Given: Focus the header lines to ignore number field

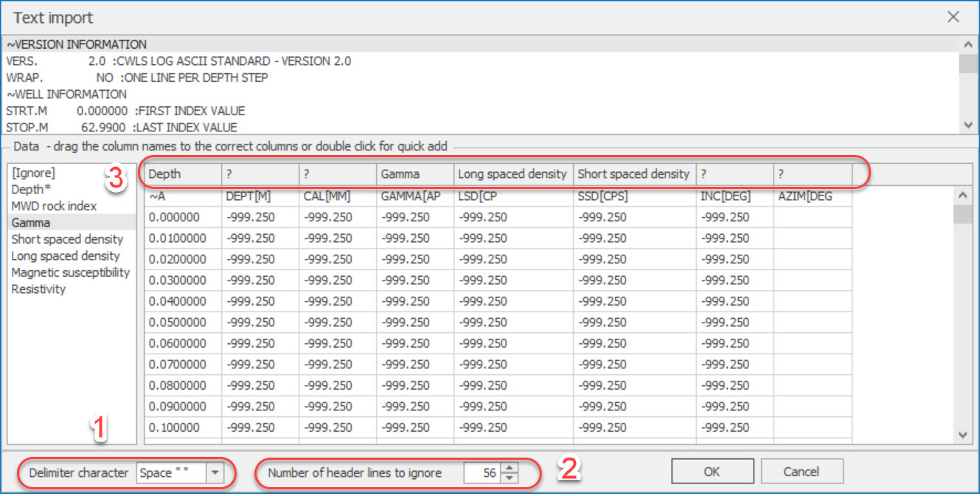Looking at the screenshot, I should click(482, 472).
